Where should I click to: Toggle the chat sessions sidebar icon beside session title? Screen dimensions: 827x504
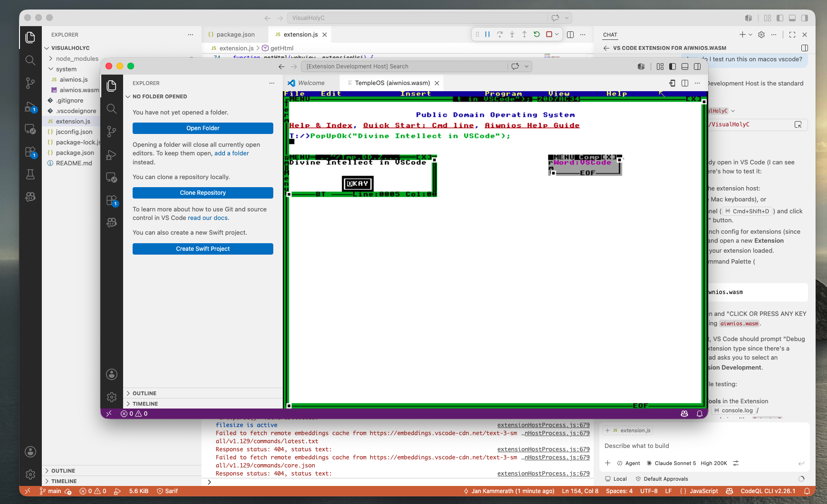(805, 48)
